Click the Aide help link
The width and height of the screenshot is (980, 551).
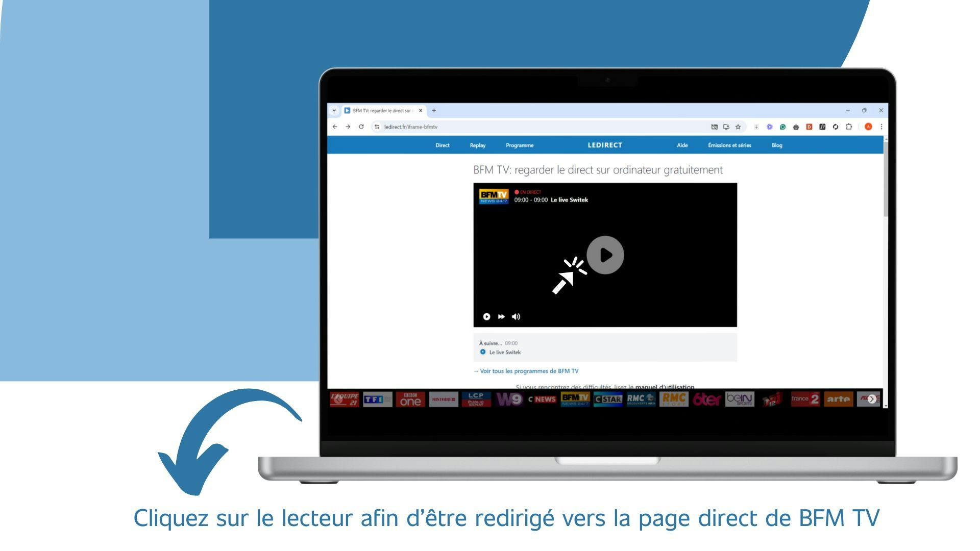(680, 145)
